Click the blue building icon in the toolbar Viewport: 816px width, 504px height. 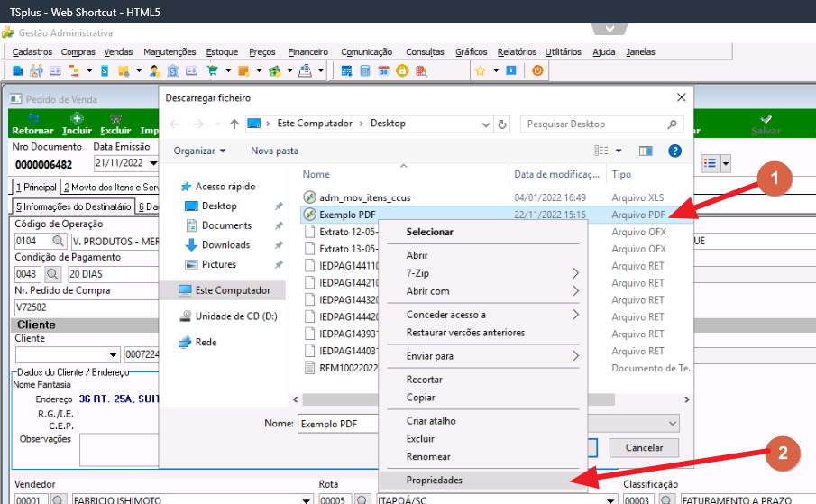coord(18,70)
